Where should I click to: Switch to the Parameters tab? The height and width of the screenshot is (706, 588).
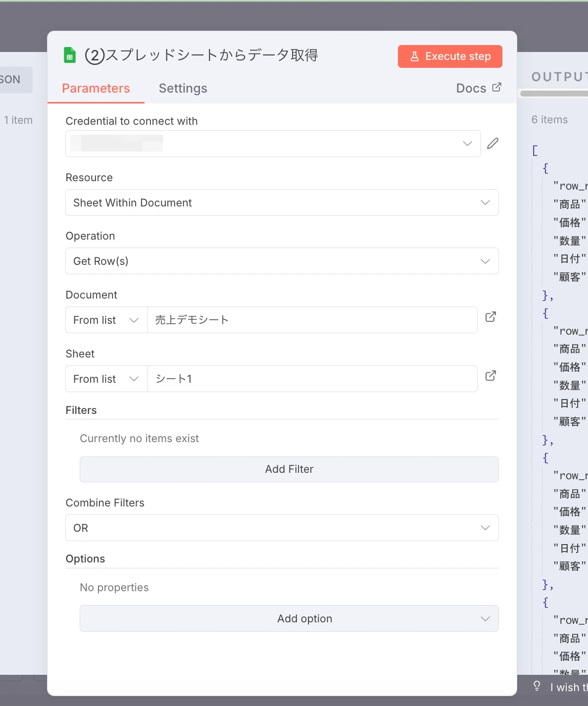click(x=96, y=89)
